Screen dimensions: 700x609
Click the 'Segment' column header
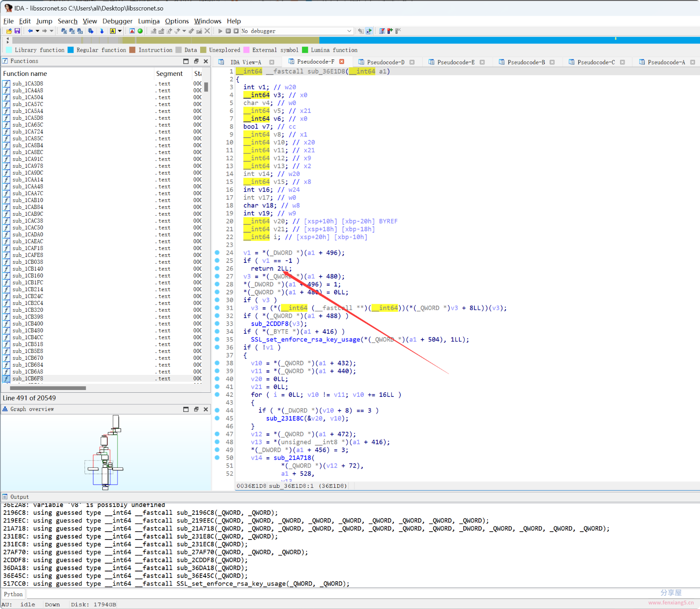tap(172, 74)
